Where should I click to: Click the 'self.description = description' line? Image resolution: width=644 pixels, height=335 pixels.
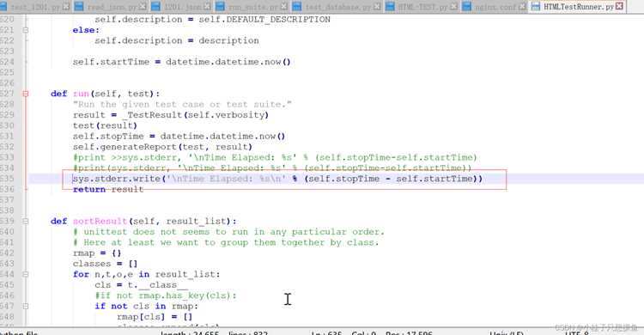pos(177,40)
